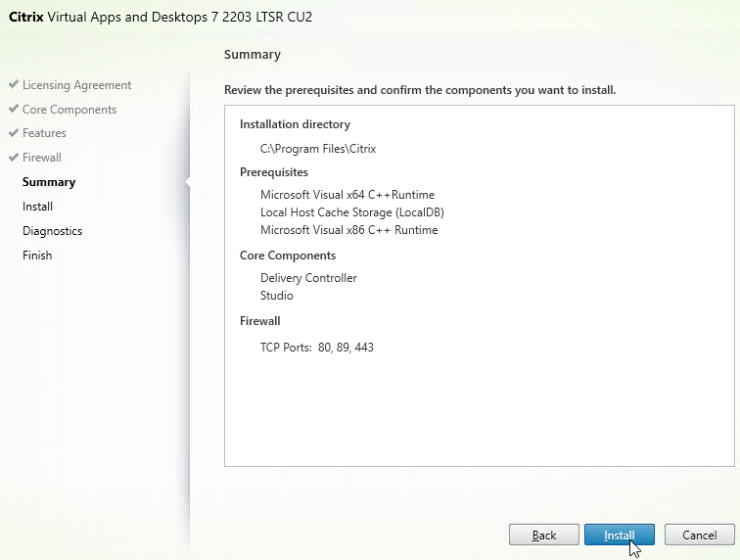Select the Diagnostics step in the sidebar
Viewport: 740px width, 560px height.
point(53,231)
